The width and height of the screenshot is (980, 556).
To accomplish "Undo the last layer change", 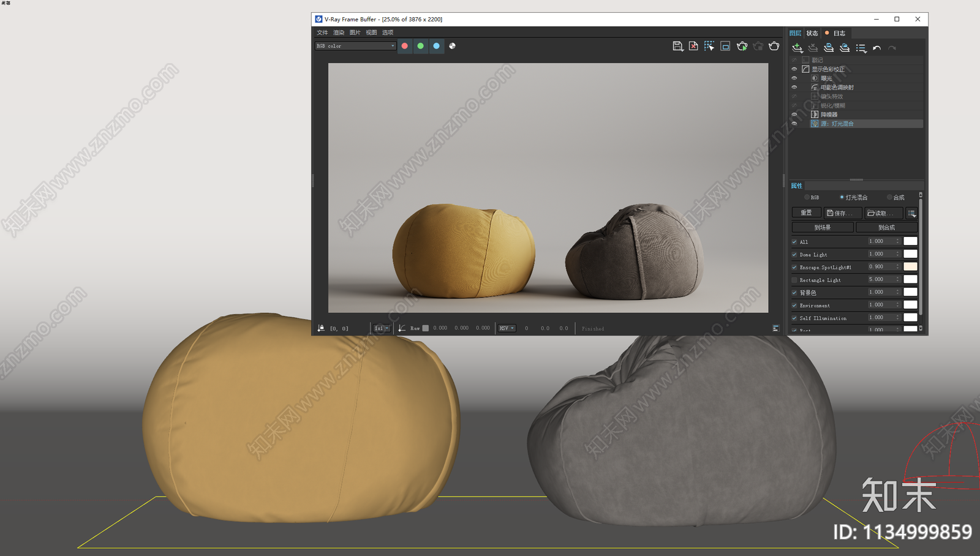I will (x=876, y=48).
